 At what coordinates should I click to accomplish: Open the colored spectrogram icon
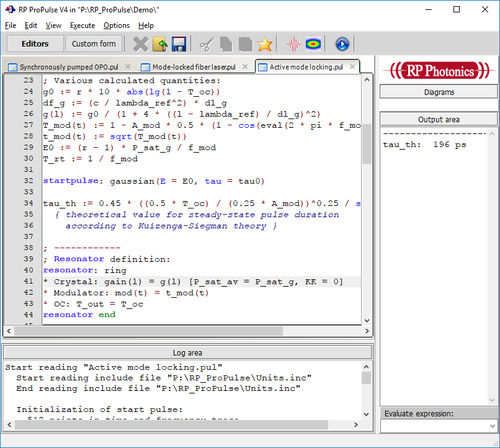[x=313, y=44]
